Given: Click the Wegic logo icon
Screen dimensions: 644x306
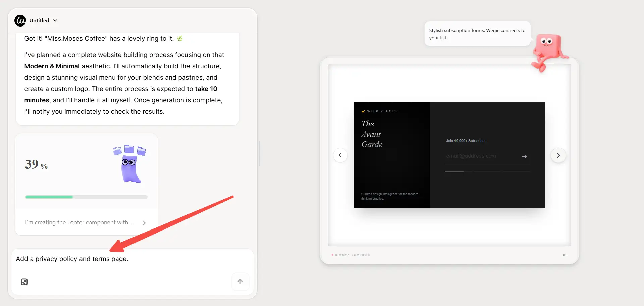Looking at the screenshot, I should [x=20, y=20].
